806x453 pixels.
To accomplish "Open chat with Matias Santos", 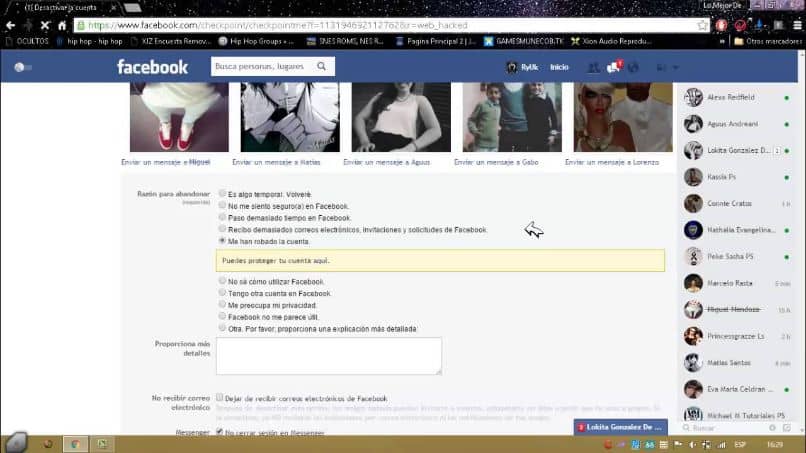I will 738,363.
